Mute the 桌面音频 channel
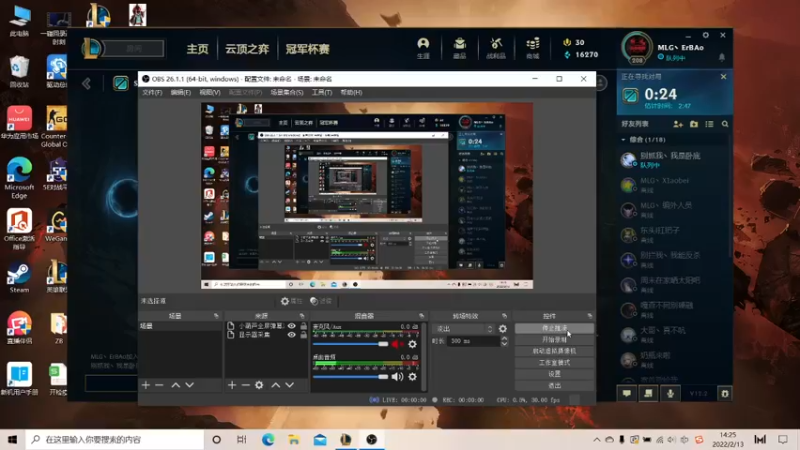The image size is (800, 450). point(397,377)
